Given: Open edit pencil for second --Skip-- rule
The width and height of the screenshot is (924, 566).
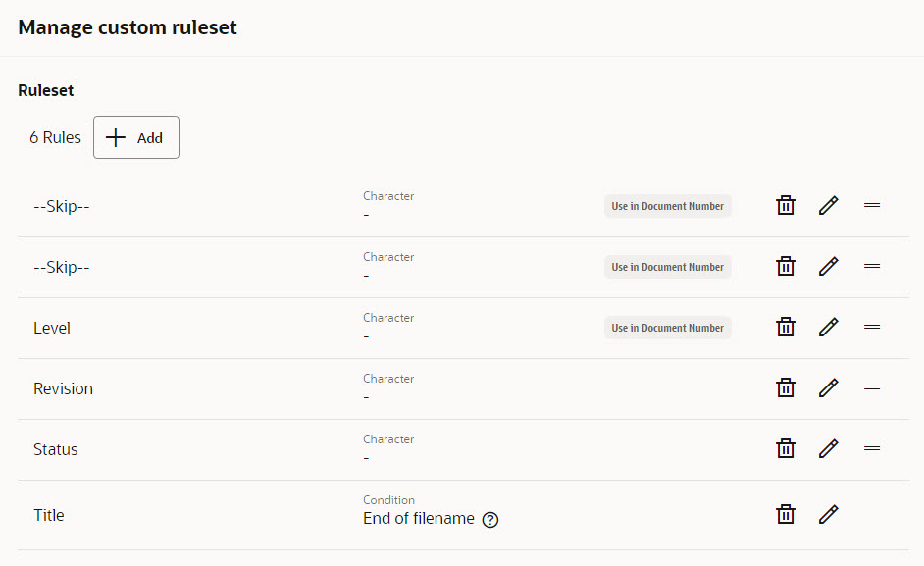Looking at the screenshot, I should 828,267.
